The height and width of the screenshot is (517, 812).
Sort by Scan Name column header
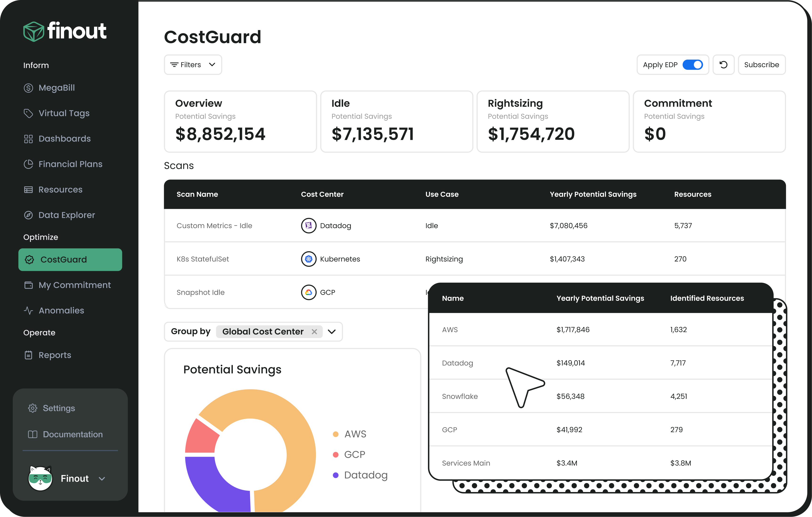197,194
